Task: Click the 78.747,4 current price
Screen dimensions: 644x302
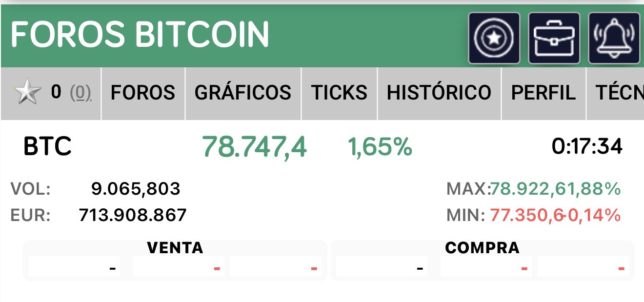Action: pos(254,146)
